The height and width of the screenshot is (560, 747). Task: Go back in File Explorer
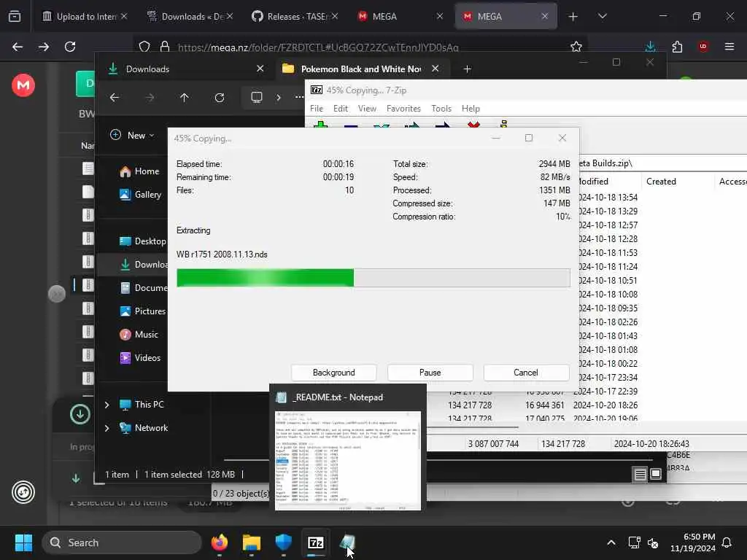[x=115, y=98]
